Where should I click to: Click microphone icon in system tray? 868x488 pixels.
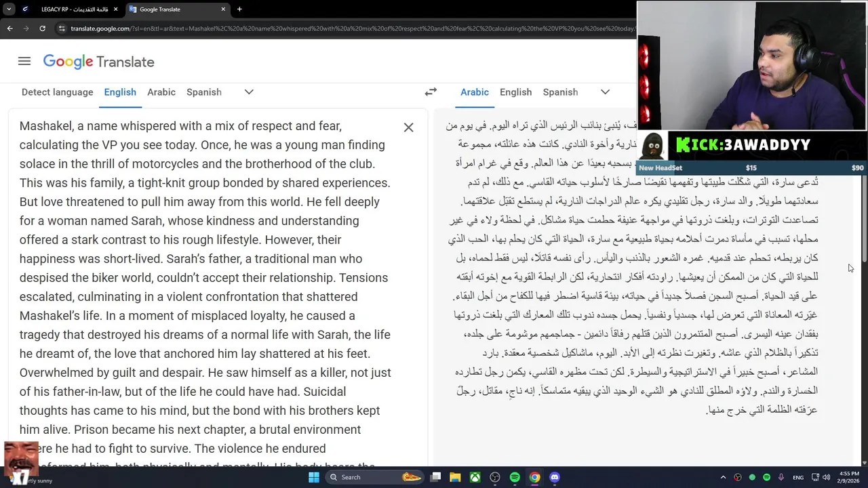click(x=781, y=477)
